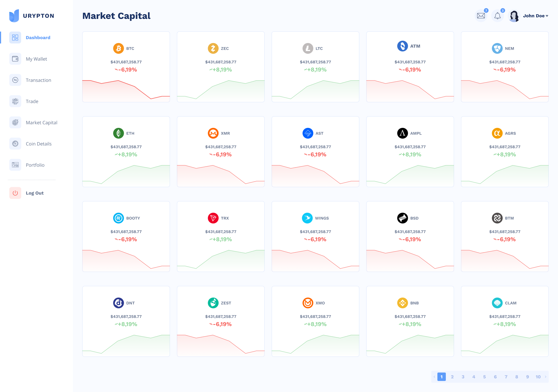
Task: Click the LTC price chart area
Action: coord(315,90)
